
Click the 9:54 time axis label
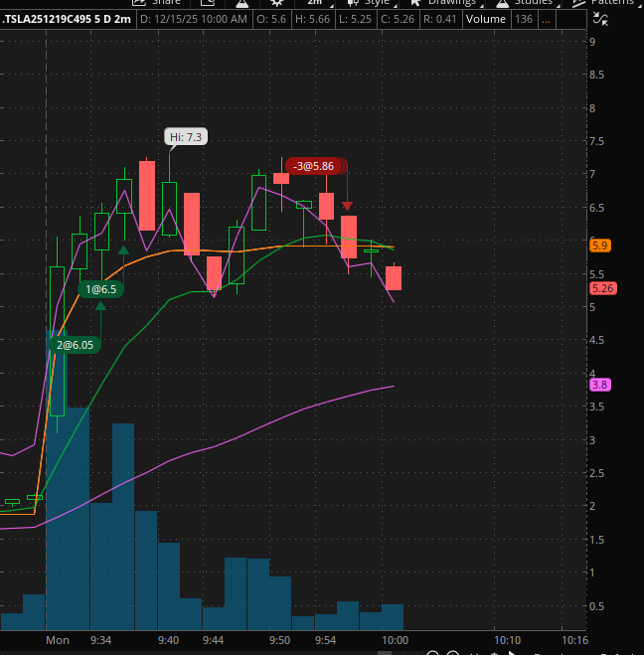(x=325, y=640)
